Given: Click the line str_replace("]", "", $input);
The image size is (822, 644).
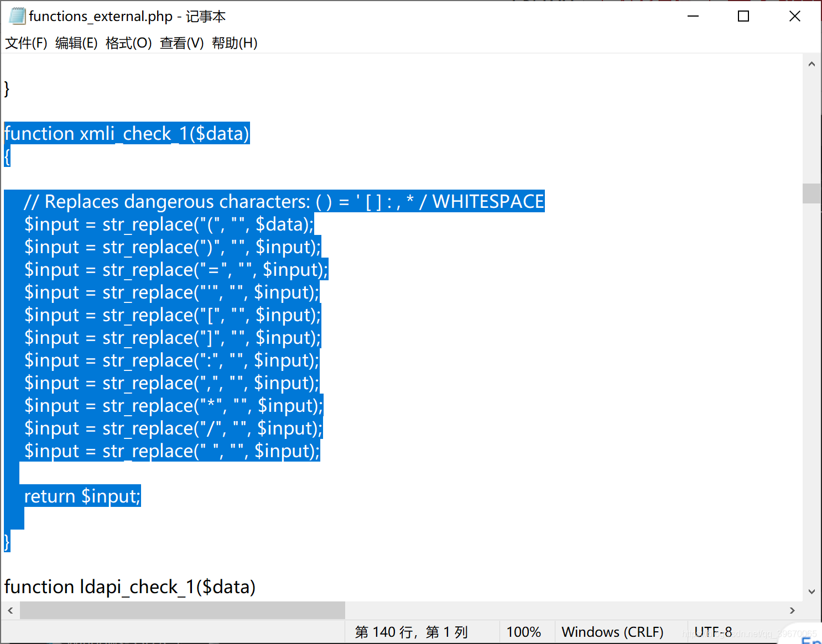Looking at the screenshot, I should (x=172, y=337).
